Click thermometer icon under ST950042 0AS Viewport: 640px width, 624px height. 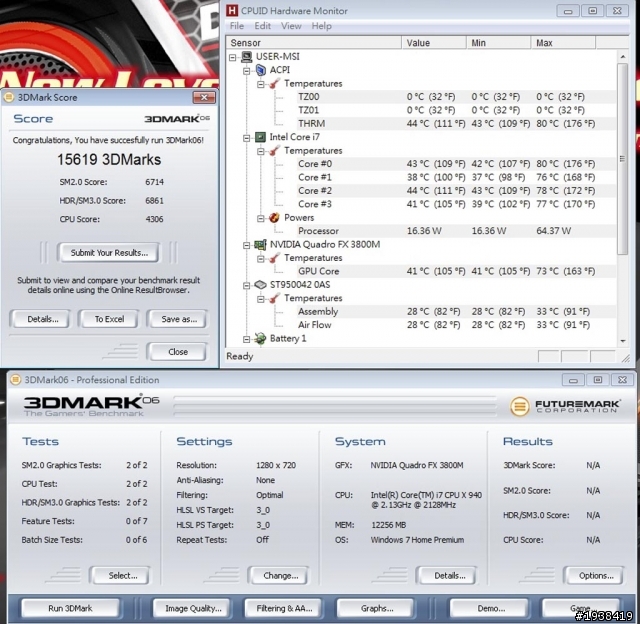pyautogui.click(x=274, y=298)
